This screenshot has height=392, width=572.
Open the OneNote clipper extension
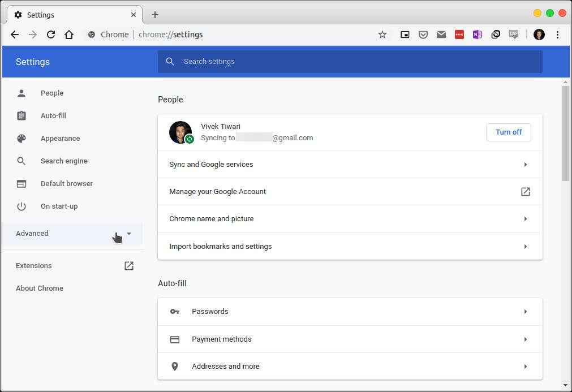pyautogui.click(x=478, y=35)
